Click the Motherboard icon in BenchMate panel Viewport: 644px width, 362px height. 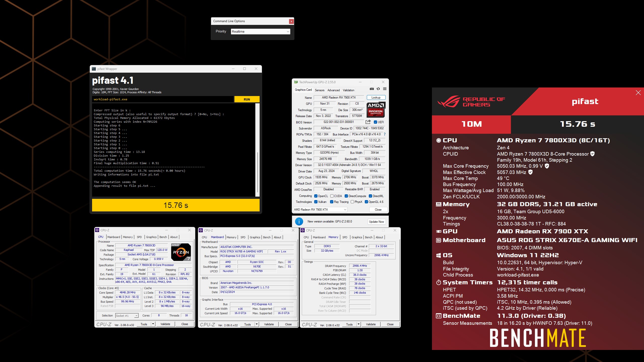tap(438, 240)
